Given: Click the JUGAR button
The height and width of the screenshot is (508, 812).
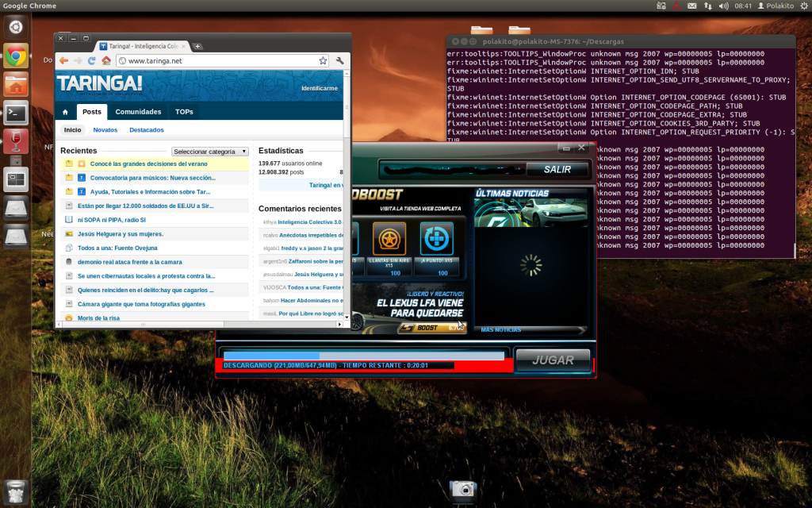Looking at the screenshot, I should pos(553,360).
